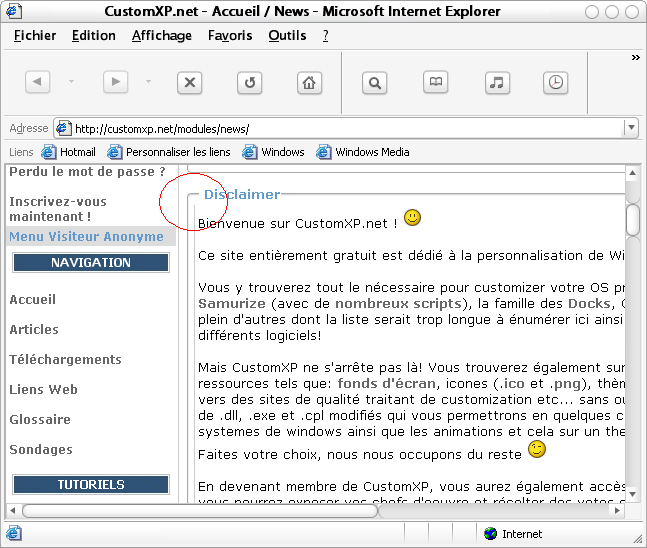The height and width of the screenshot is (548, 647).
Task: Open the ? help menu
Action: point(326,35)
